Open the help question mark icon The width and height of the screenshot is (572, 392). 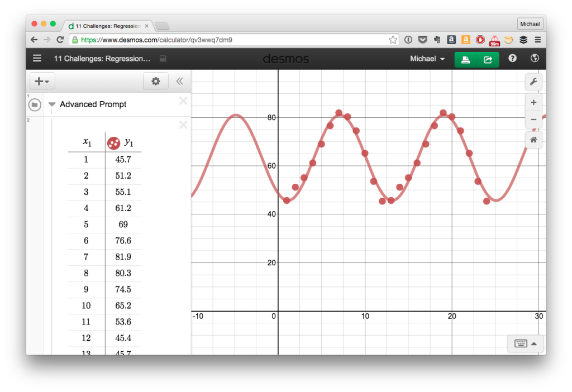512,59
